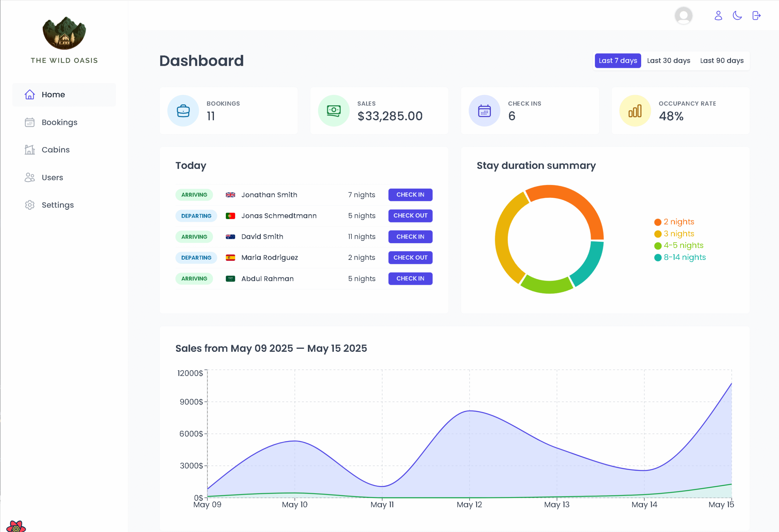Open Users from the sidebar icon

point(30,177)
